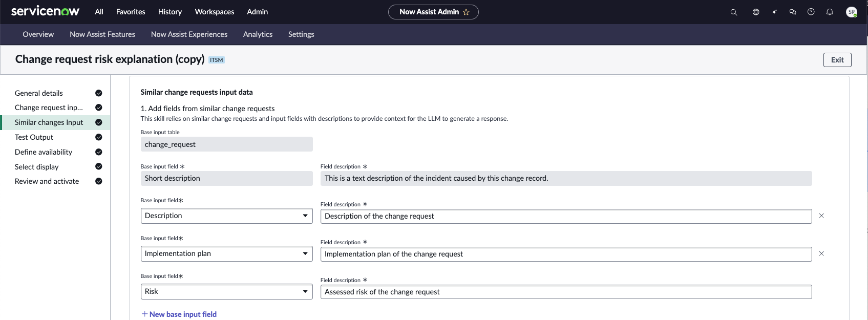Viewport: 868px width, 320px height.
Task: Click the incident text description read-only field
Action: (x=566, y=178)
